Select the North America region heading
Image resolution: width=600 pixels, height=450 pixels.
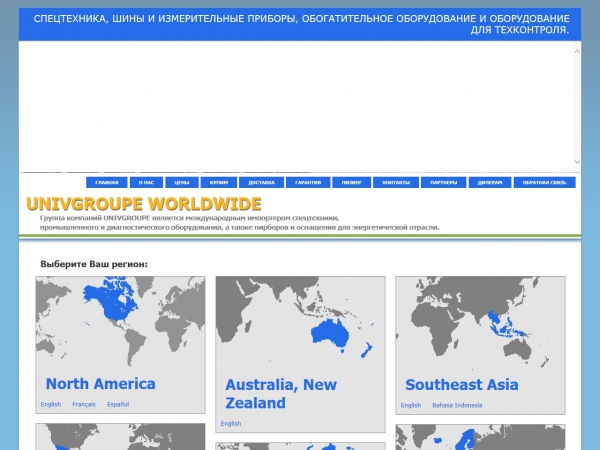[101, 384]
